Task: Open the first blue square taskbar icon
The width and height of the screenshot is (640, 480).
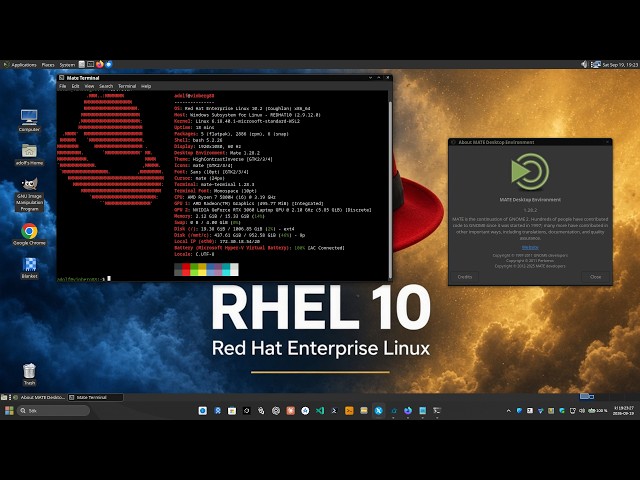Action: (x=203, y=411)
